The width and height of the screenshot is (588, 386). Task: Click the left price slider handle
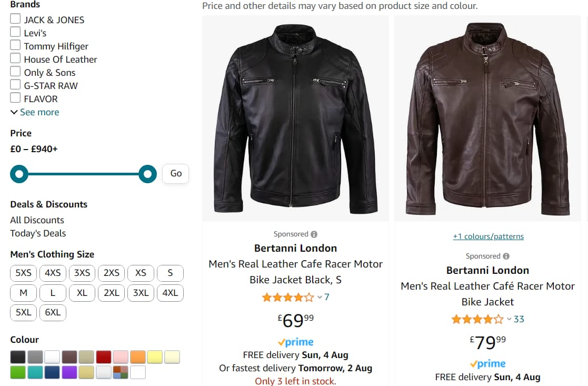19,174
